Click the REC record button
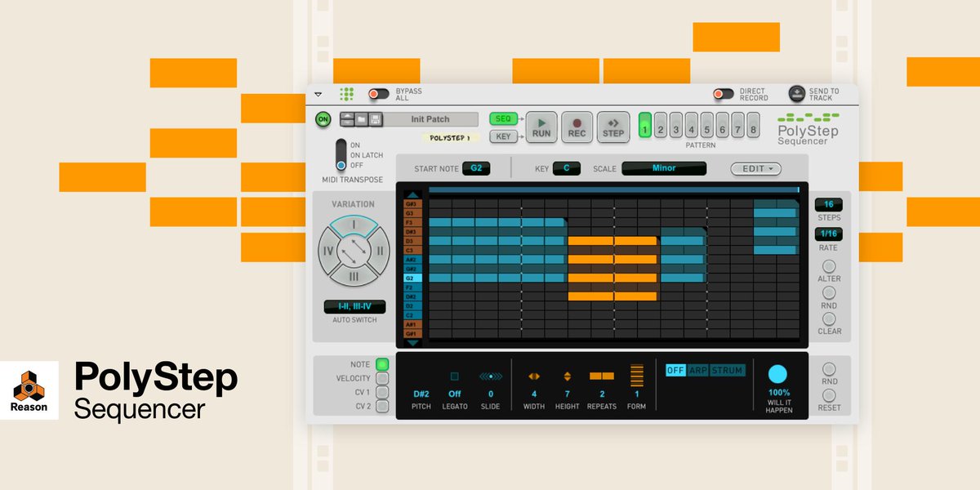Screen dimensions: 980x490 (x=577, y=127)
